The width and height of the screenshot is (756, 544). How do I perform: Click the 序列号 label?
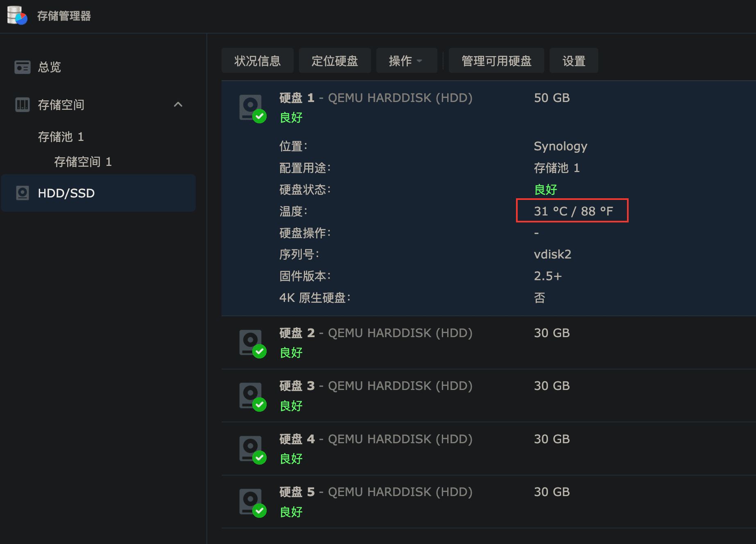click(x=299, y=254)
